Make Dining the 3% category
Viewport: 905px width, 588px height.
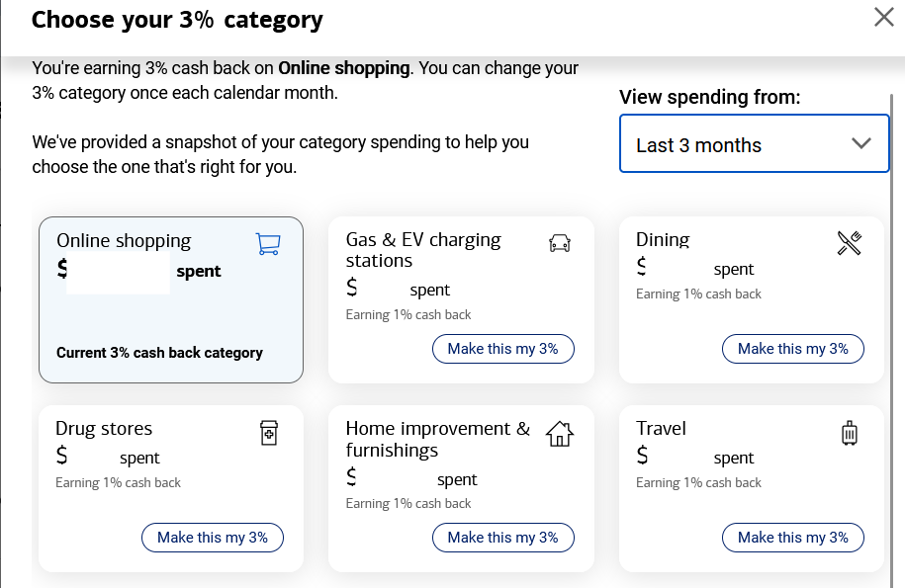792,349
